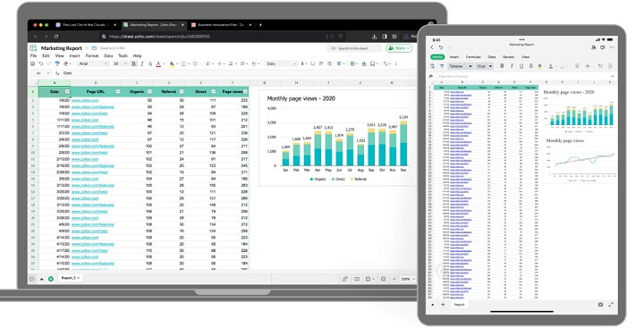The image size is (644, 328).
Task: Click the undo icon on tablet app
Action: pyautogui.click(x=441, y=47)
